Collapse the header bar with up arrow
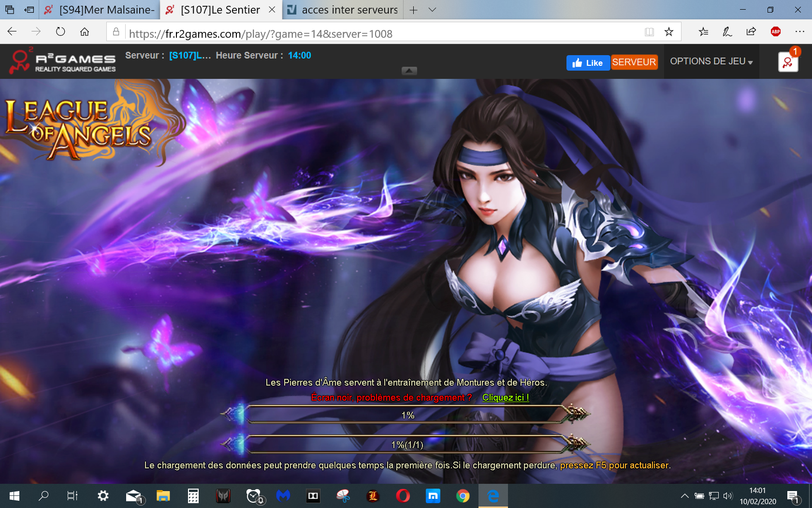The height and width of the screenshot is (508, 812). (409, 71)
